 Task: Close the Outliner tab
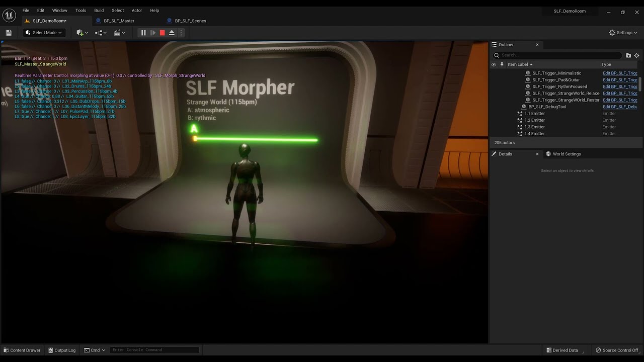click(x=537, y=45)
